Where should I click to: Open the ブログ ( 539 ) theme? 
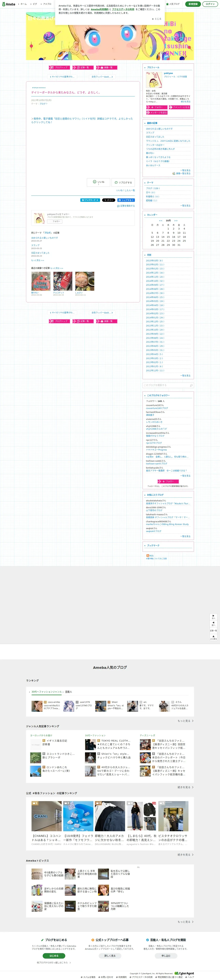(153, 188)
